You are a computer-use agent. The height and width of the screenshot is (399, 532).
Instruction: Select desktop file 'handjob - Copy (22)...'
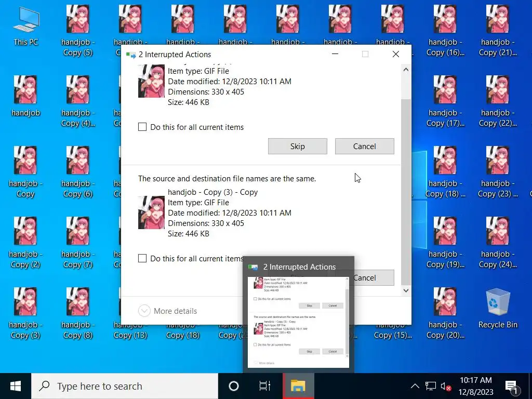coord(498,101)
